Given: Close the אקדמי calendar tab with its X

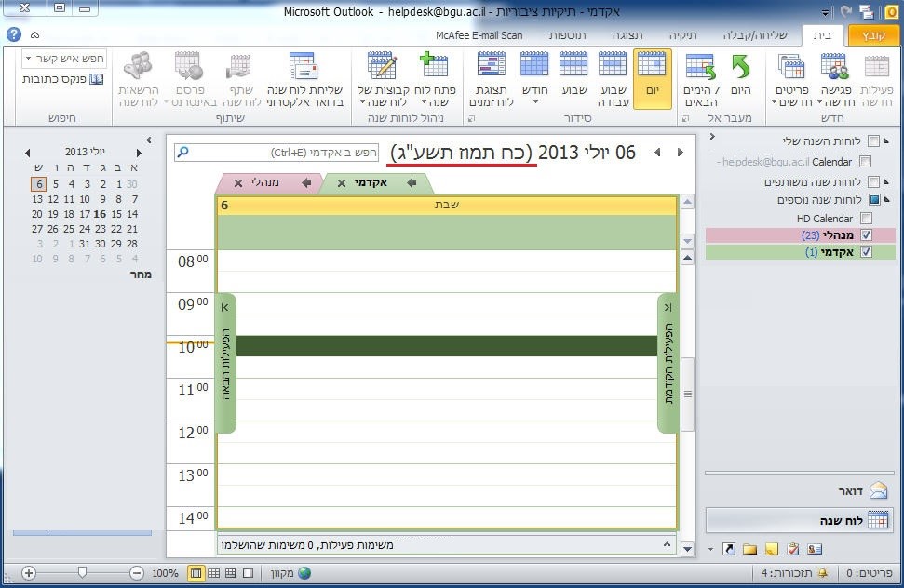Looking at the screenshot, I should (x=342, y=183).
